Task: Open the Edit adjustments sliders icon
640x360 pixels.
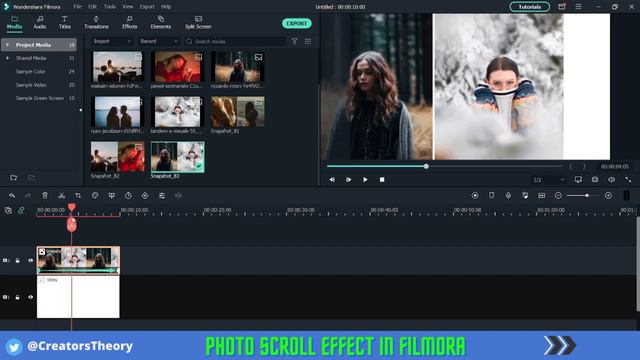Action: (x=162, y=196)
